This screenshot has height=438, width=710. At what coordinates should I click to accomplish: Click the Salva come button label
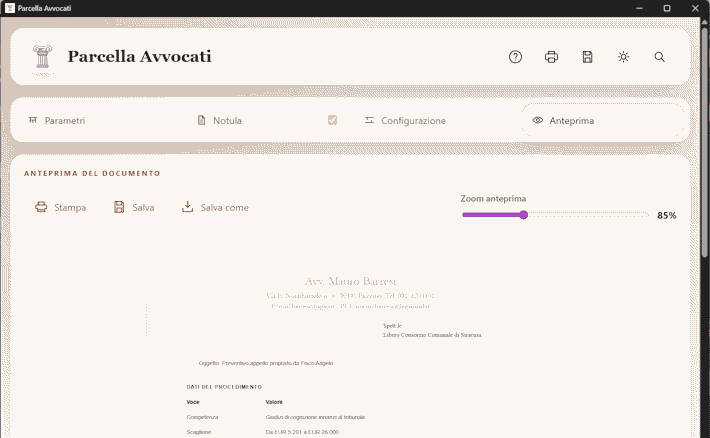pos(225,207)
